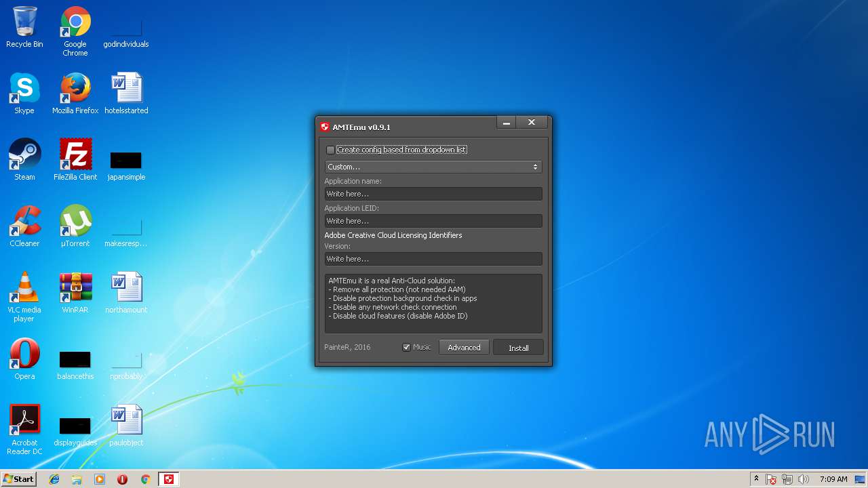Uncheck the Music checkbox

(x=406, y=347)
